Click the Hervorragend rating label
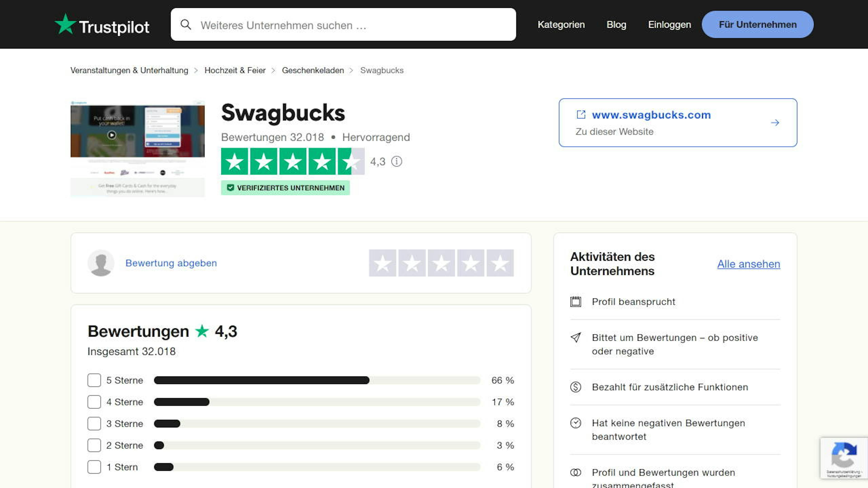The width and height of the screenshot is (868, 488). (x=376, y=137)
